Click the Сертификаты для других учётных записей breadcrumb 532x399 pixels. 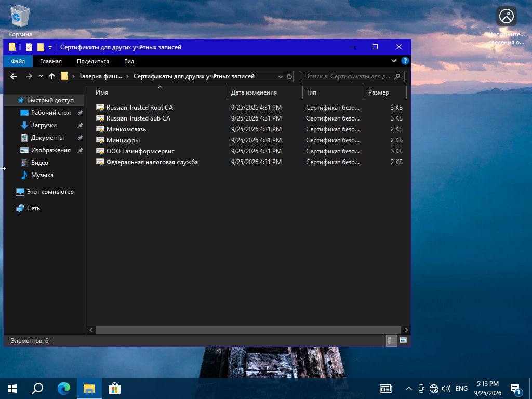(194, 76)
